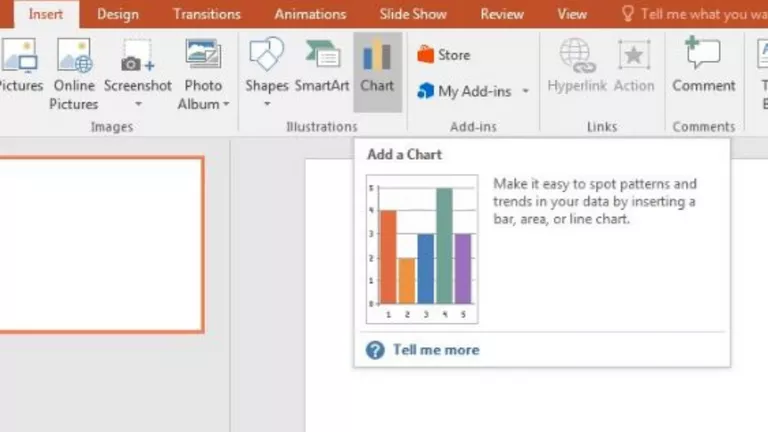Viewport: 768px width, 432px height.
Task: Select the slide thumbnail in the panel
Action: (101, 245)
